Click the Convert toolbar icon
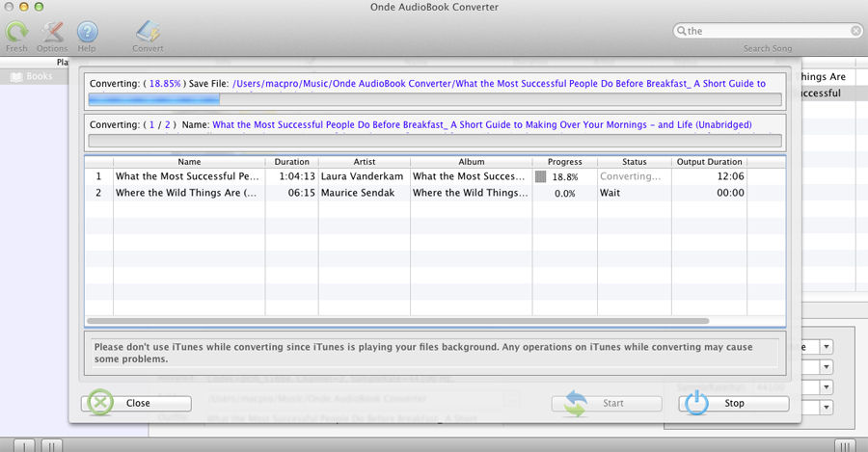Image resolution: width=868 pixels, height=452 pixels. (148, 32)
